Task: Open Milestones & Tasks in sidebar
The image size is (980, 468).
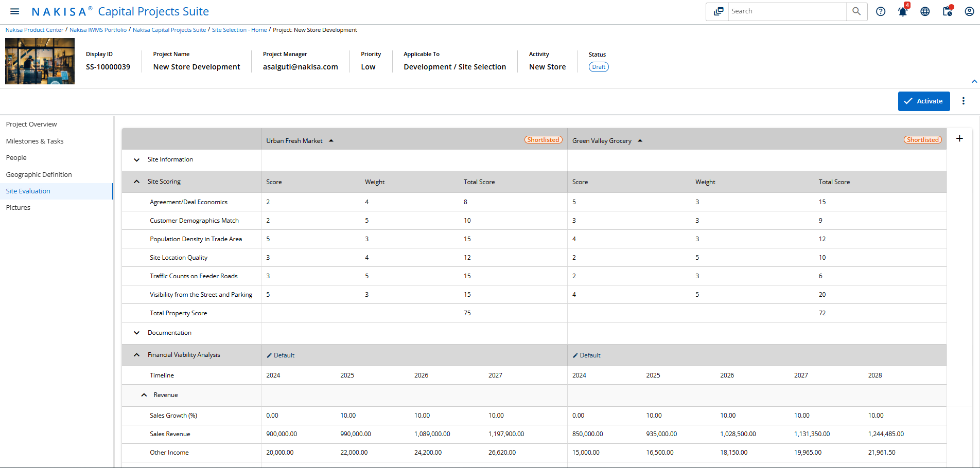Action: click(x=34, y=141)
